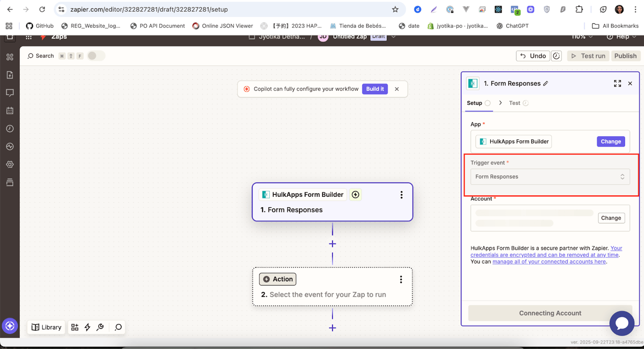Viewport: 644px width, 349px height.
Task: Add a step below the Action step
Action: coord(332,328)
